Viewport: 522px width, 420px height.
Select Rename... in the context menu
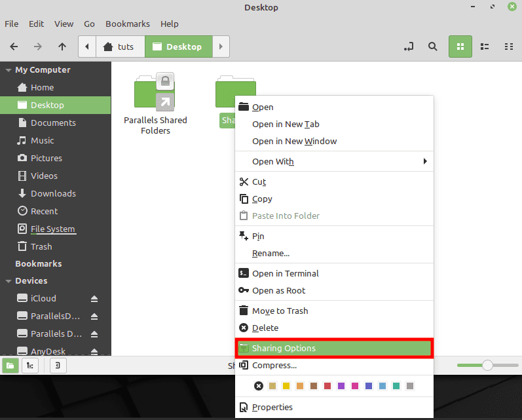point(270,253)
